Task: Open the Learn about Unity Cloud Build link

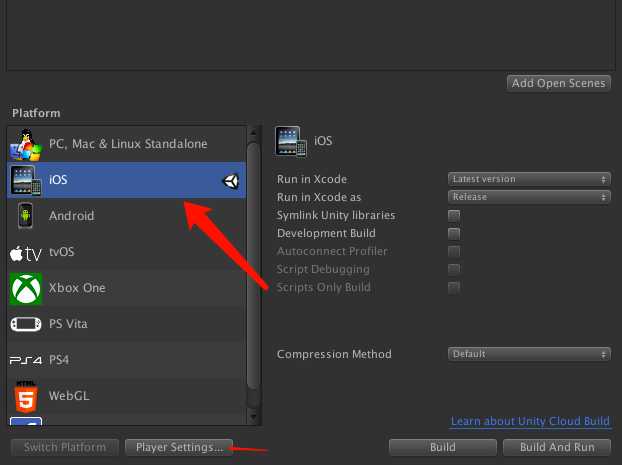Action: pos(530,421)
